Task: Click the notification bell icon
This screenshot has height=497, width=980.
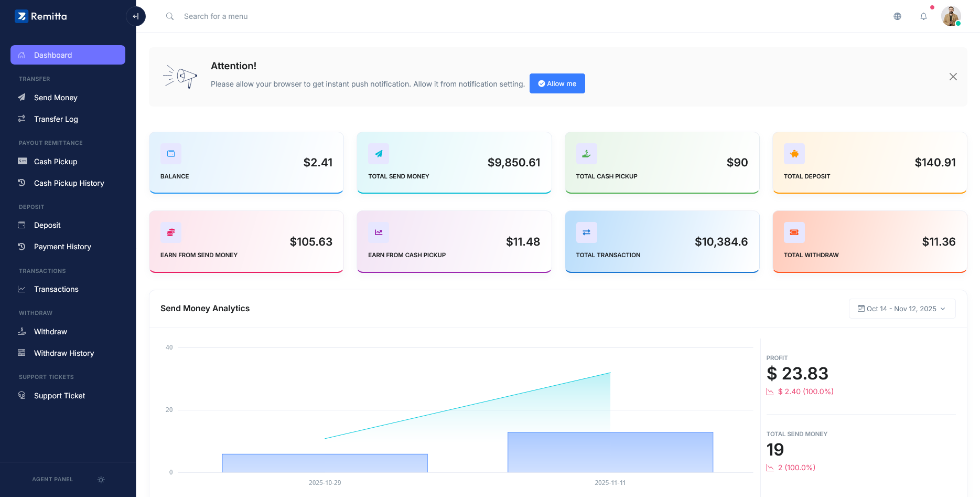Action: click(923, 16)
